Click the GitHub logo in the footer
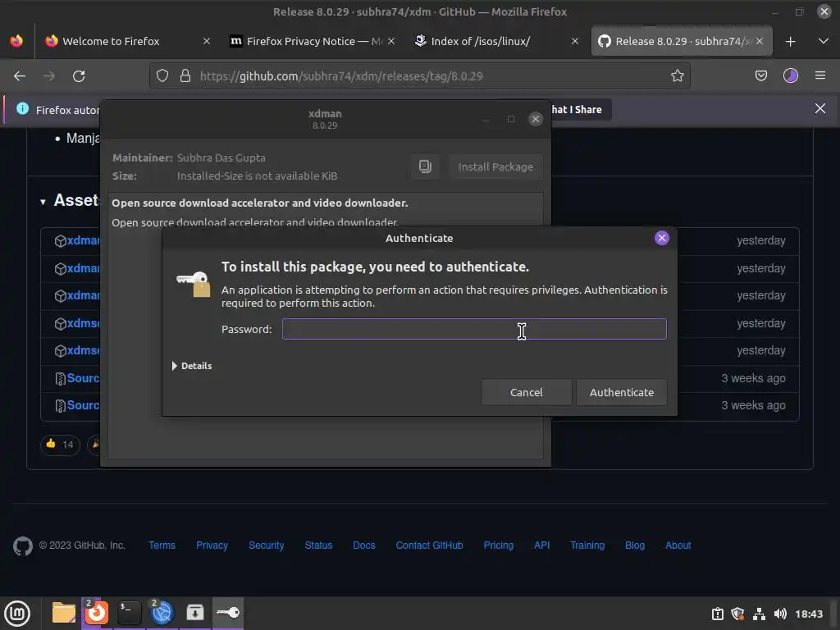This screenshot has width=840, height=630. (23, 546)
